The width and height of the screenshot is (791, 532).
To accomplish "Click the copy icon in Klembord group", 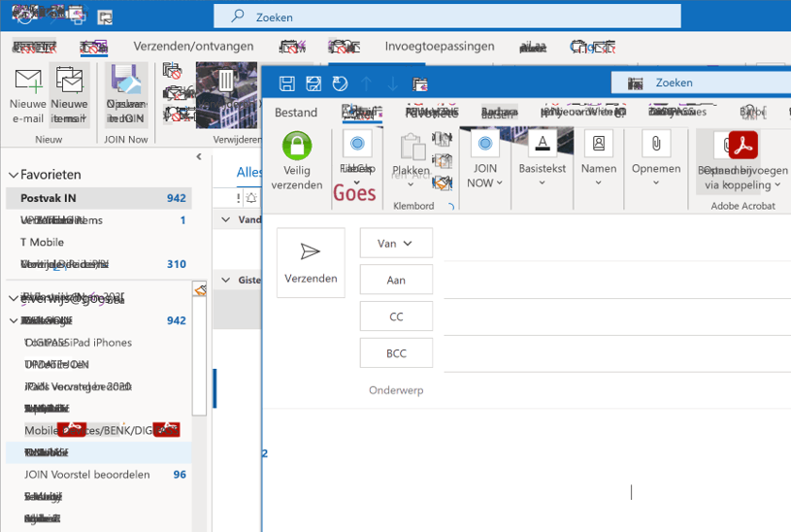I will click(x=442, y=160).
